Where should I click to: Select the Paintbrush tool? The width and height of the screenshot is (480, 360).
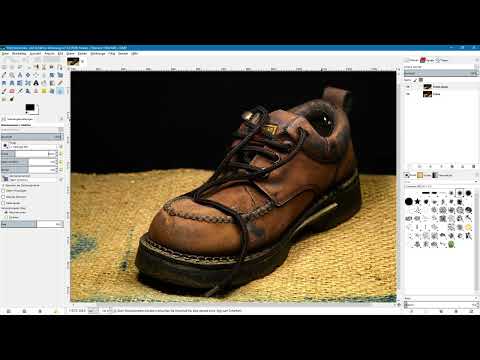(4, 91)
